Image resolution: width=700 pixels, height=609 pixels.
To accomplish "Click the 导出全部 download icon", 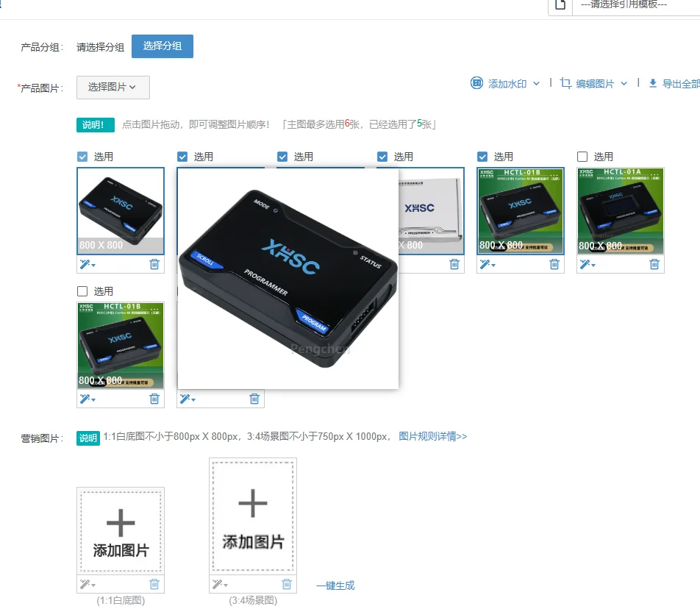I will [653, 84].
